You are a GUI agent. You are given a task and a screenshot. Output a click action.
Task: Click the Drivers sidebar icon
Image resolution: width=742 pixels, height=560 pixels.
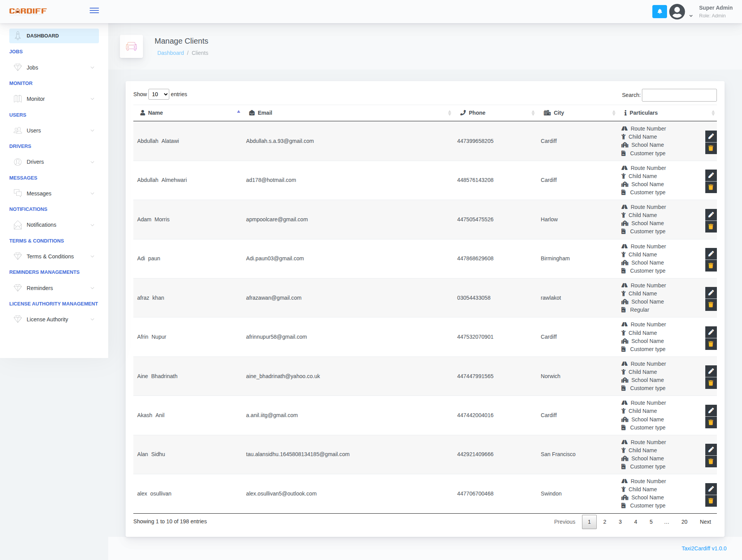tap(18, 162)
